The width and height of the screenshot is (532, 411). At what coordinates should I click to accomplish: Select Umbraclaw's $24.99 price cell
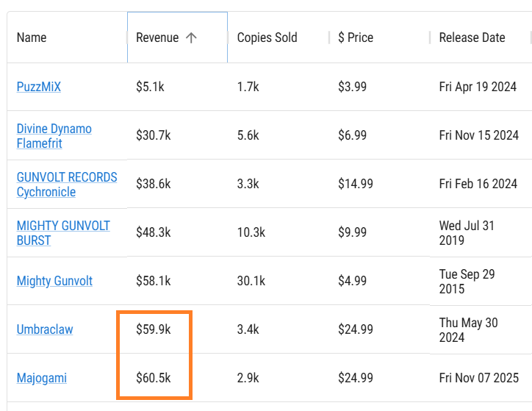(379, 329)
